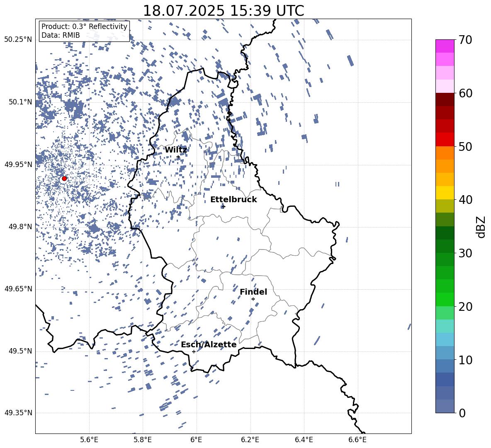
Task: Click the '18.07.2025 15:39 UTC' title
Action: pos(224,11)
